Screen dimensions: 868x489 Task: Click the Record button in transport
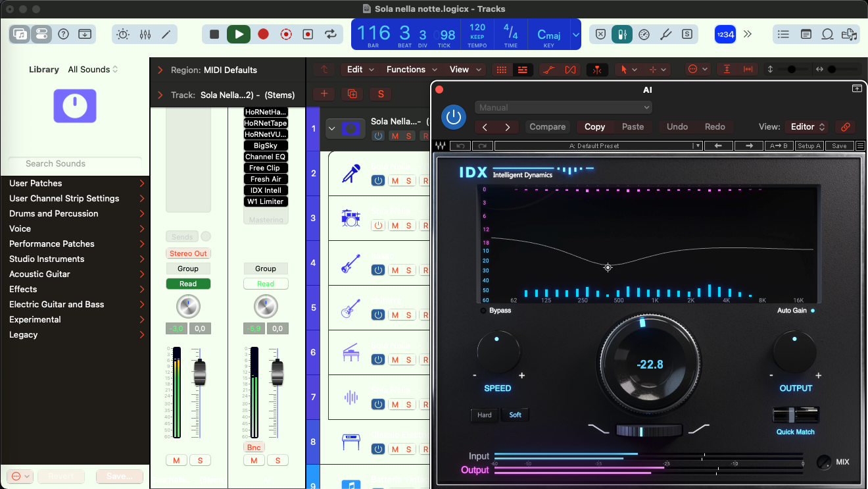pos(263,34)
